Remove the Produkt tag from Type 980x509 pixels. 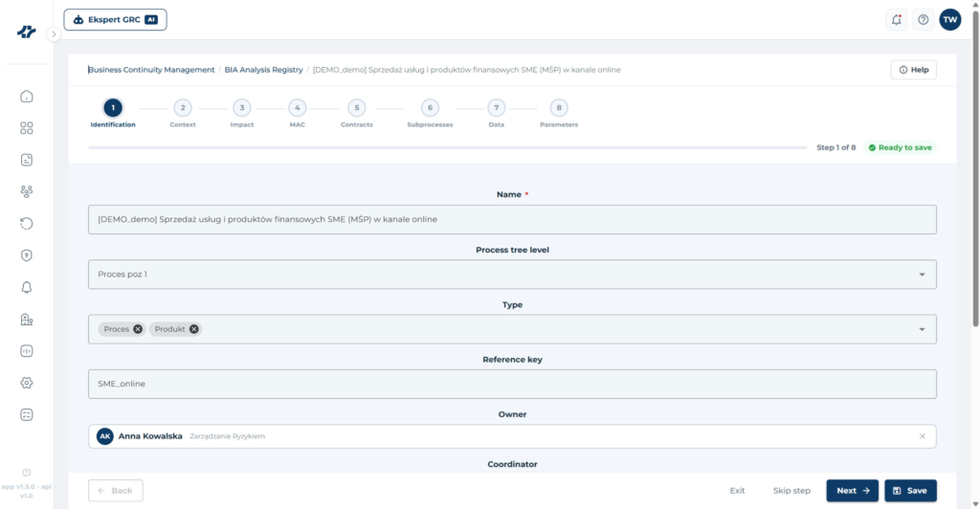[193, 329]
